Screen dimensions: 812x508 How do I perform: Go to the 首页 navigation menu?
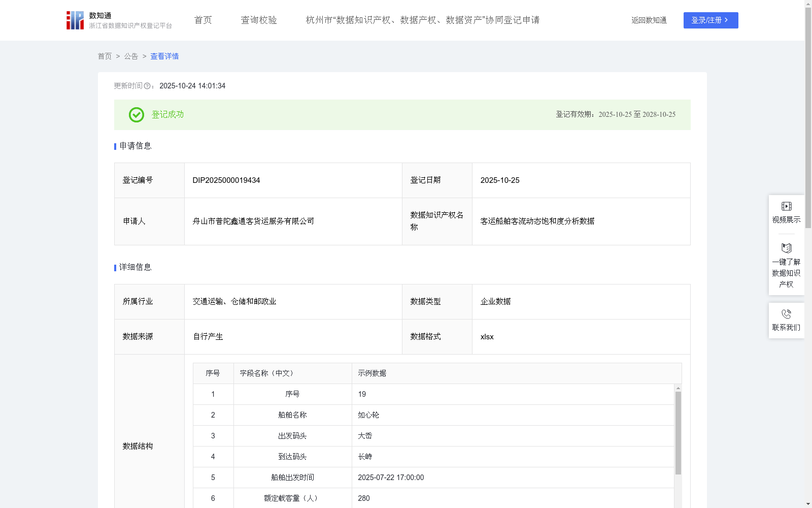(203, 20)
